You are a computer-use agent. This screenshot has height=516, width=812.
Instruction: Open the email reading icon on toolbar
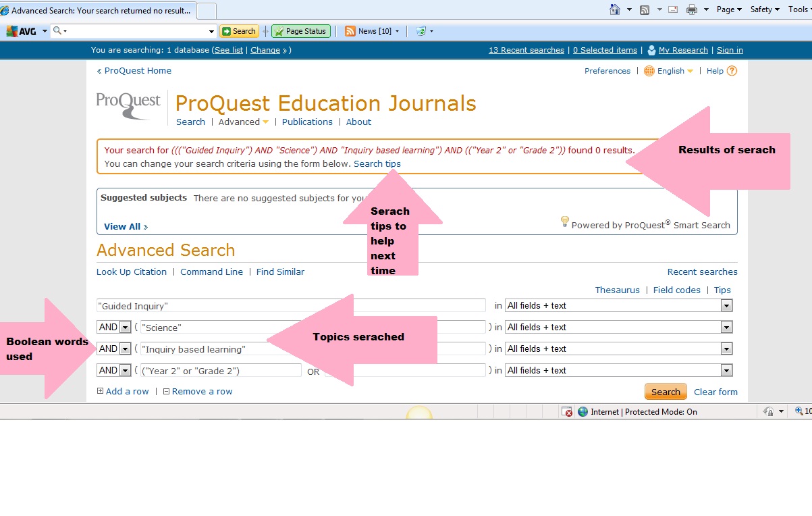pos(672,9)
